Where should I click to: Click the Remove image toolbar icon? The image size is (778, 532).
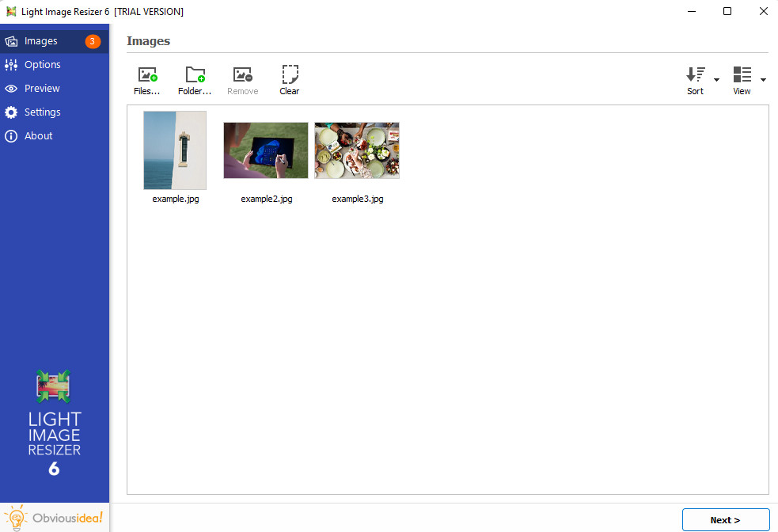click(x=243, y=75)
